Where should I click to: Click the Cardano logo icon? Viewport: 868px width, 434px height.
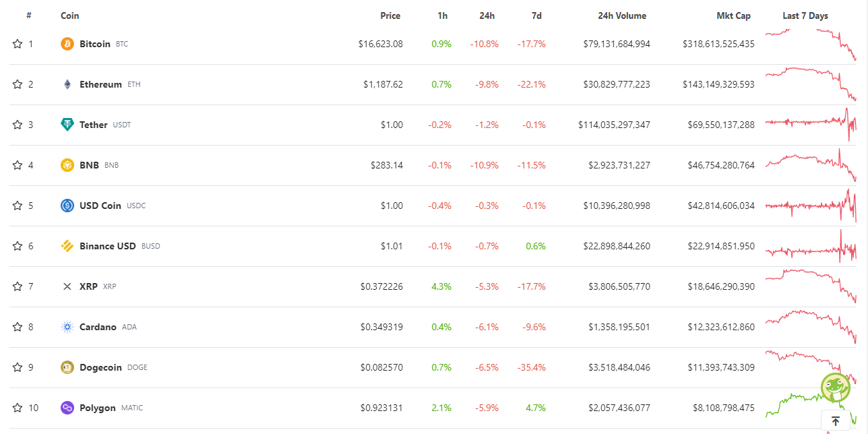click(x=67, y=327)
